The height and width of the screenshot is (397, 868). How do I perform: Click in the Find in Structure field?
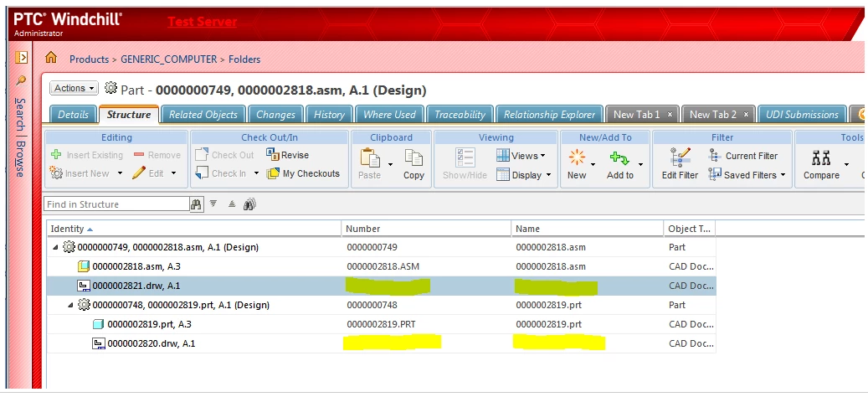116,204
